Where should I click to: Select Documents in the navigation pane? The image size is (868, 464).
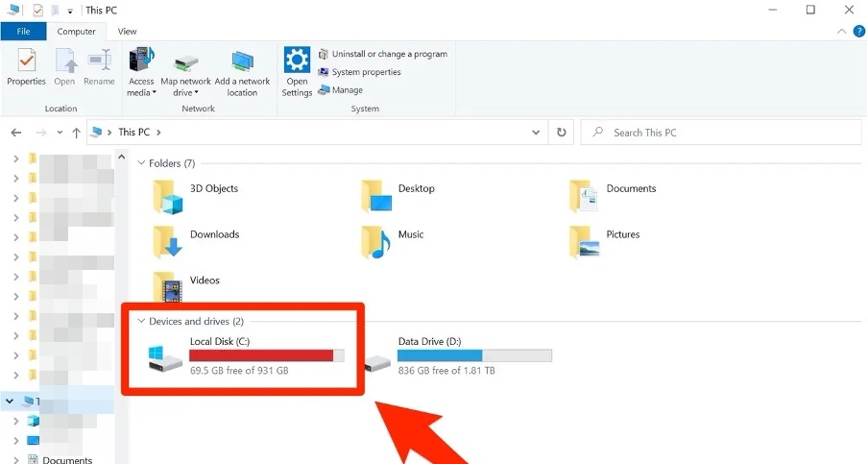coord(67,459)
